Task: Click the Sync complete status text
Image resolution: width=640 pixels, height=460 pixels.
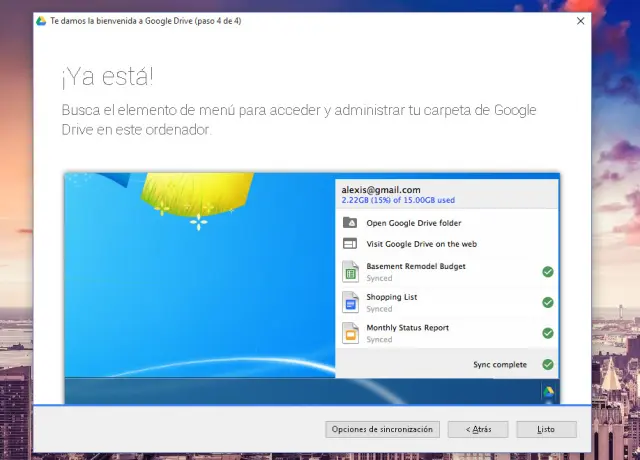Action: pyautogui.click(x=500, y=365)
